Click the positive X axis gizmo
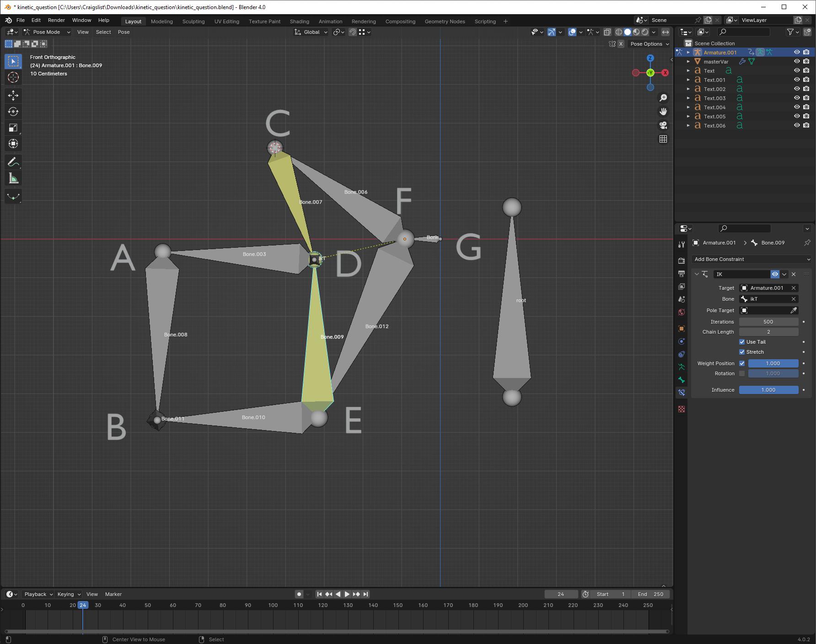The height and width of the screenshot is (644, 816). coord(665,73)
